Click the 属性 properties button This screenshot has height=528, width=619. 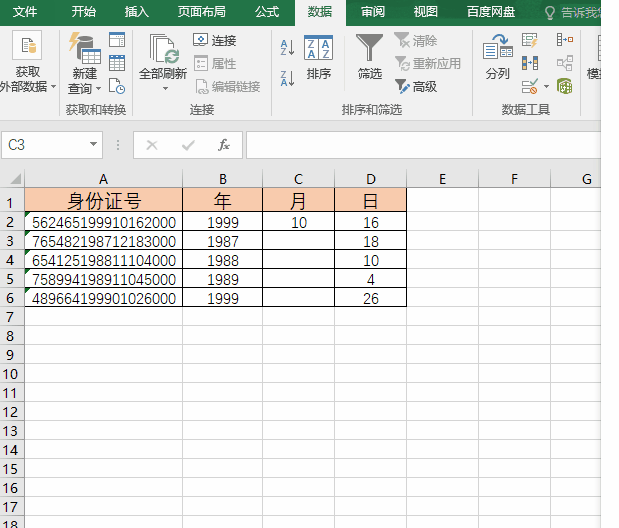(215, 63)
